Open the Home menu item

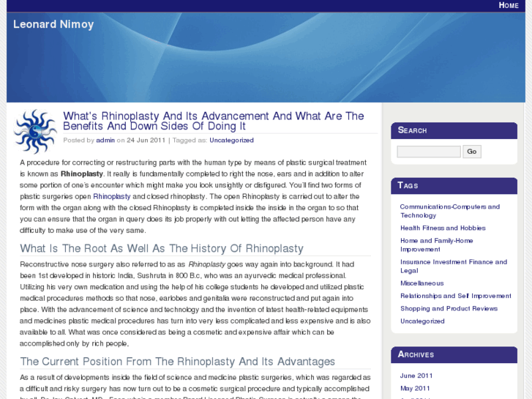pos(509,5)
